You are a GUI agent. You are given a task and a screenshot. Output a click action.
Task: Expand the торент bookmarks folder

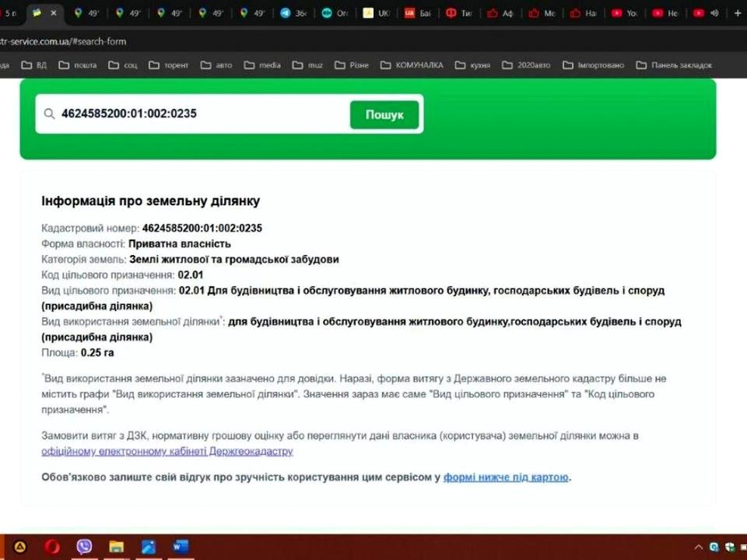click(x=169, y=65)
